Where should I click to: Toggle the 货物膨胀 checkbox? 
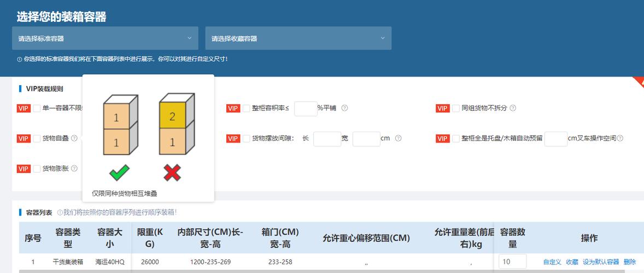point(37,169)
